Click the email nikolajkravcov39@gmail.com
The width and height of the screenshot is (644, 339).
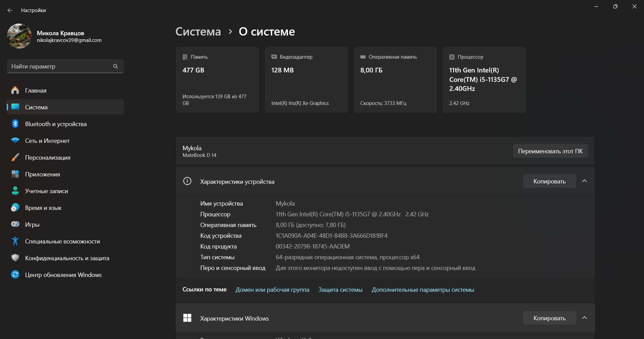(x=69, y=40)
